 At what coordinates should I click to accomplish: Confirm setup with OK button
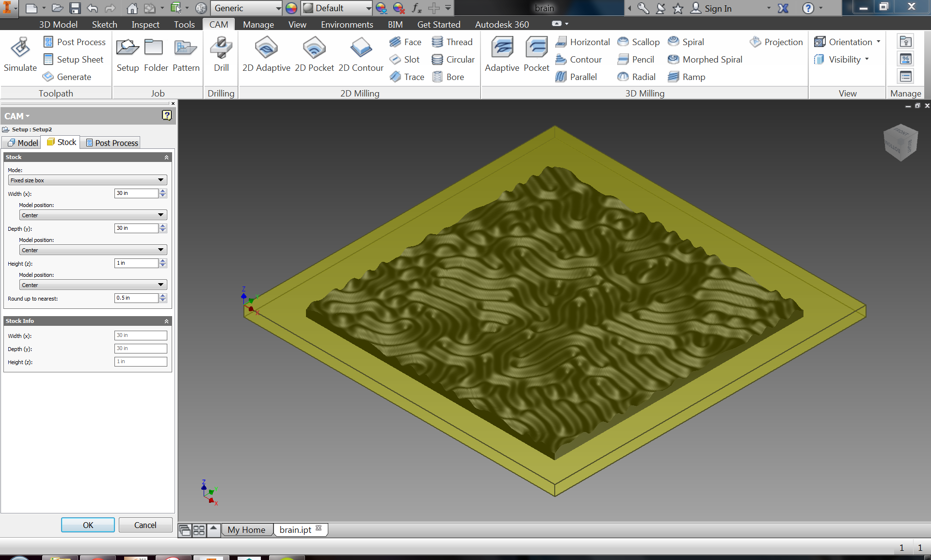pos(88,525)
